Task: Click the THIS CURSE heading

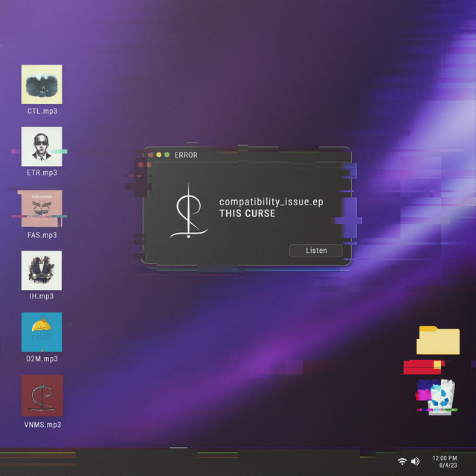Action: tap(247, 214)
